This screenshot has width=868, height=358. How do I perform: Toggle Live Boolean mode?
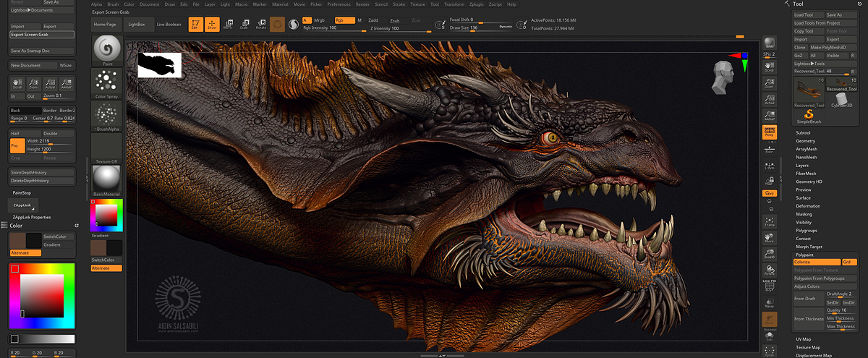[x=169, y=24]
